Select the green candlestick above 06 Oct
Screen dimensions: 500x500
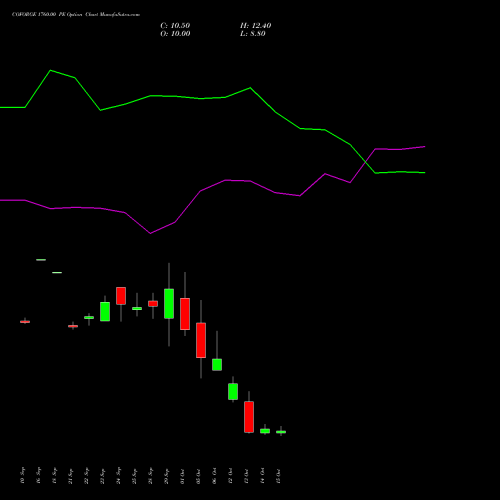[217, 365]
